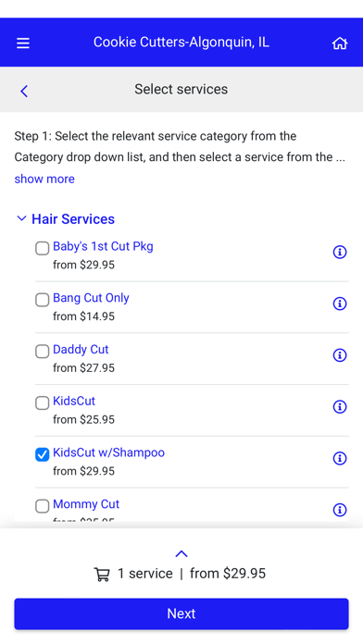Click the Next button
Image resolution: width=363 pixels, height=644 pixels.
tap(181, 613)
